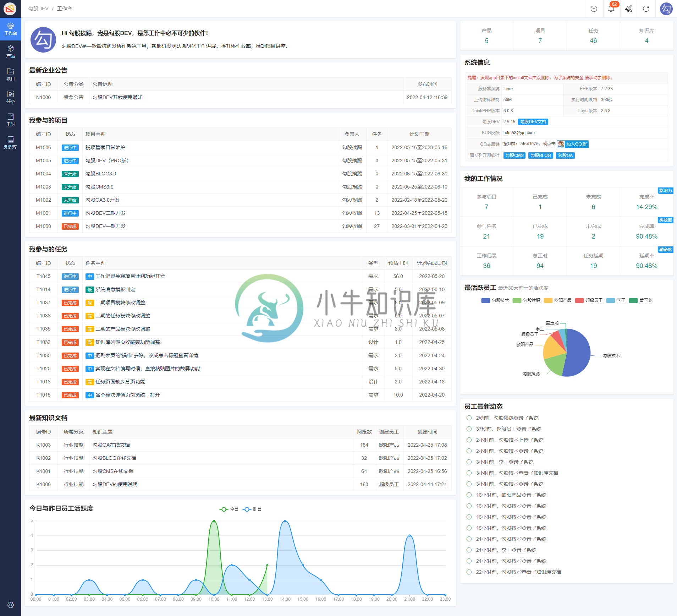Open the 工时 sidebar icon
677x616 pixels.
point(11,120)
